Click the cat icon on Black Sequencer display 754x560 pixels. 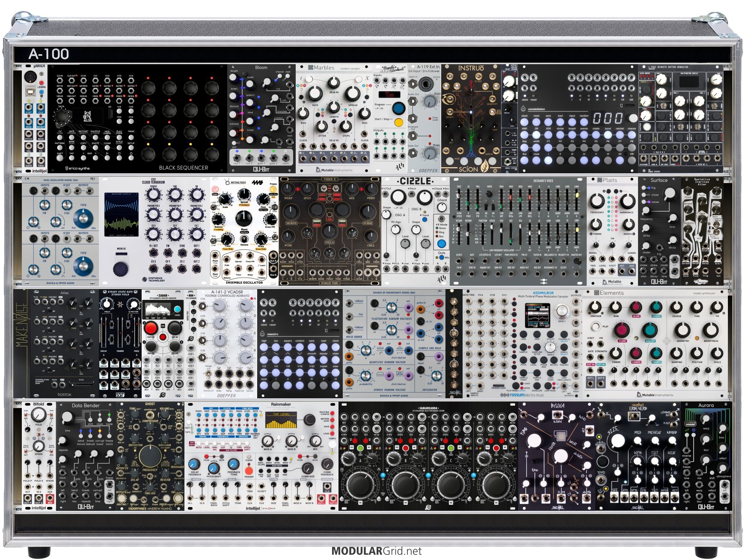(x=87, y=116)
